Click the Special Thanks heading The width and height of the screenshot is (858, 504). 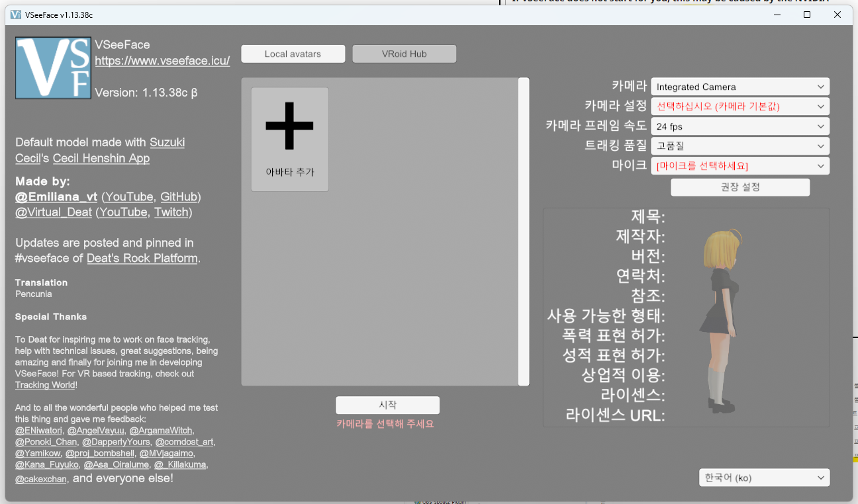pos(51,317)
